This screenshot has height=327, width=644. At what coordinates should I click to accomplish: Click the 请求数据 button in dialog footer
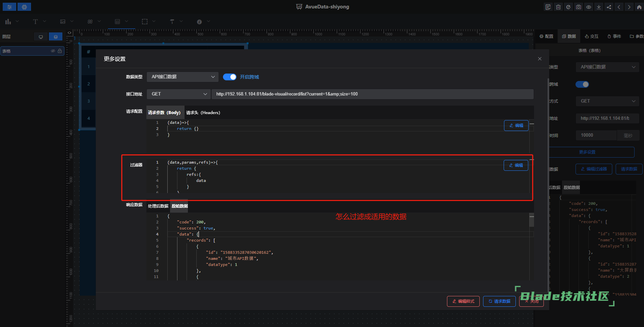click(499, 301)
